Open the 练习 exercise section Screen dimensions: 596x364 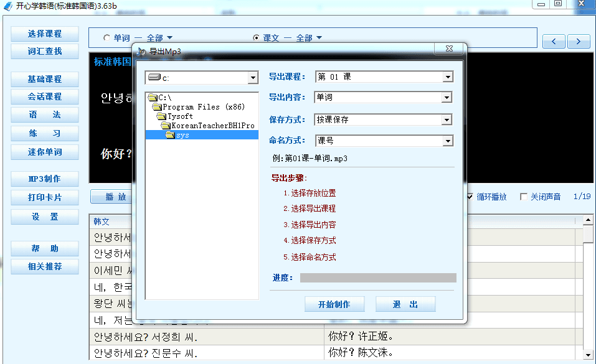point(45,133)
